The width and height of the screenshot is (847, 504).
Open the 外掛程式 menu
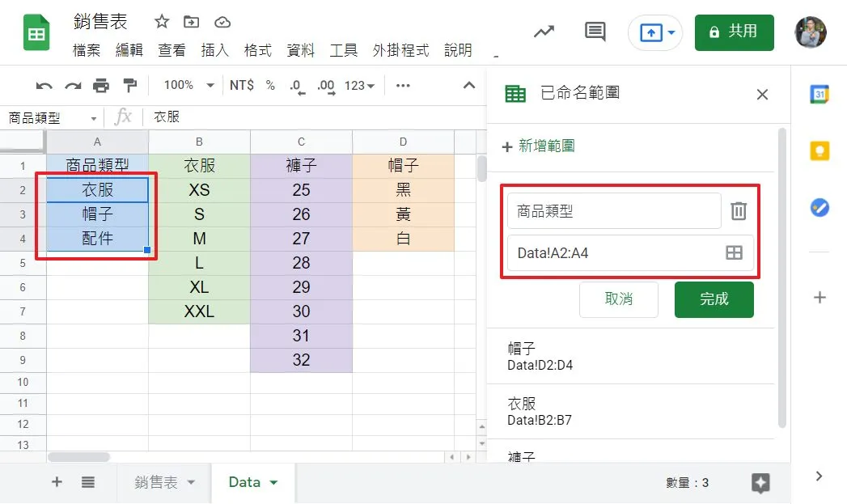point(400,50)
